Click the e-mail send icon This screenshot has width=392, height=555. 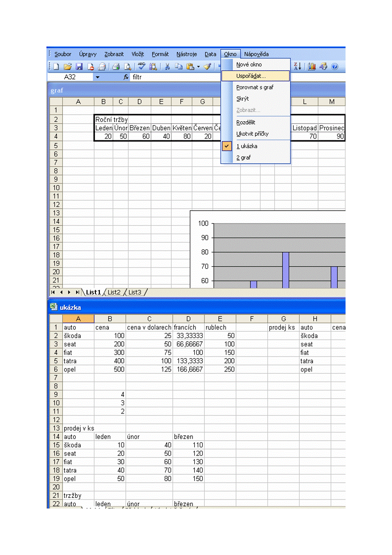[x=102, y=66]
